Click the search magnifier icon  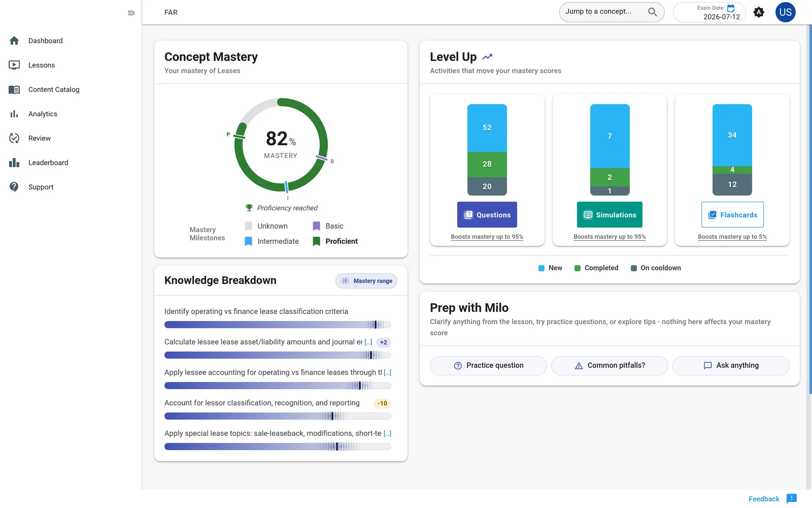(x=653, y=12)
